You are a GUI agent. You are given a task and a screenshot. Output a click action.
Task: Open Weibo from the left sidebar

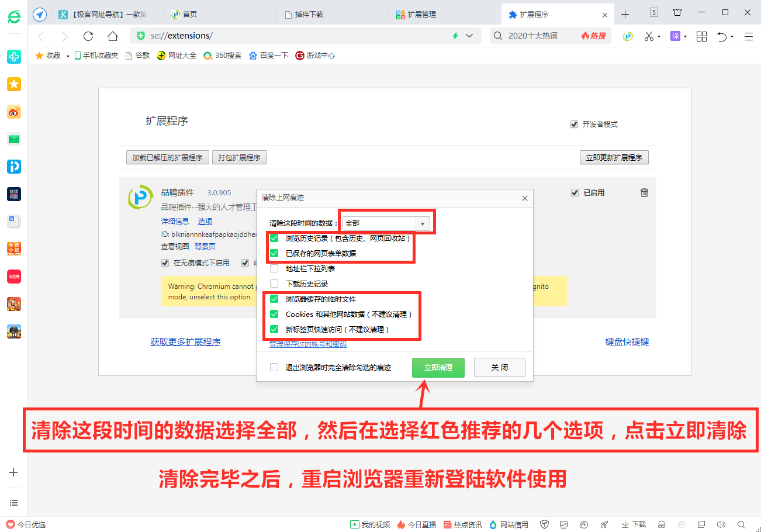(13, 112)
